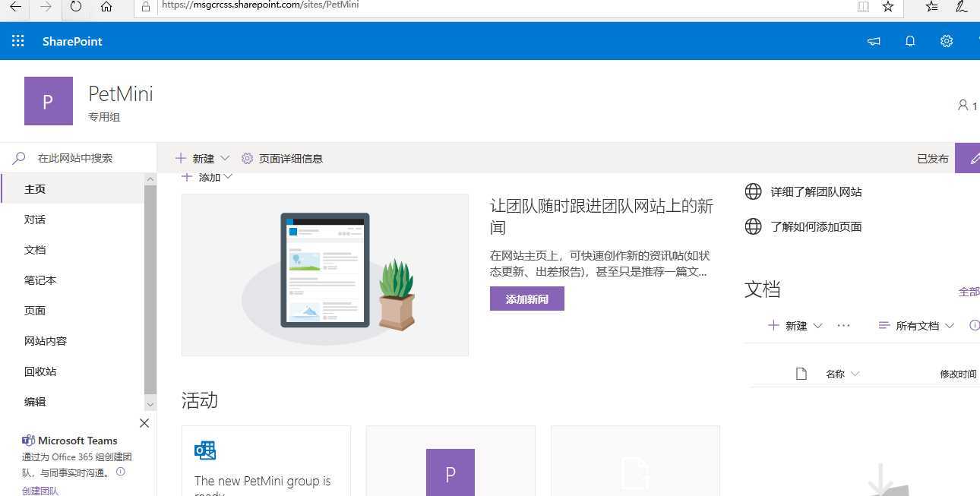Dismiss the Microsoft Teams promotion
This screenshot has width=980, height=496.
[x=144, y=423]
